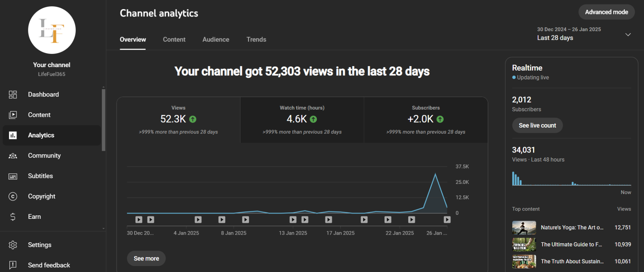Viewport: 644px width, 272px height.
Task: Click the Advanced mode button
Action: 606,12
